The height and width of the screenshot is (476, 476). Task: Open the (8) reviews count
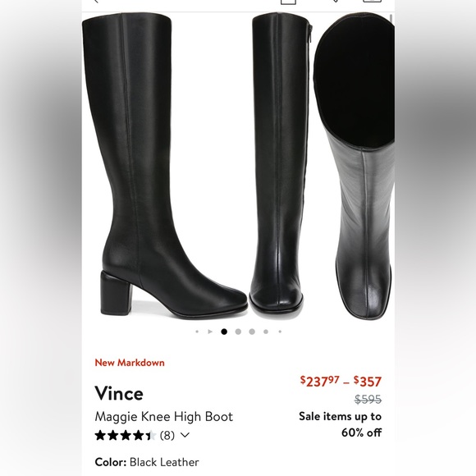click(167, 436)
